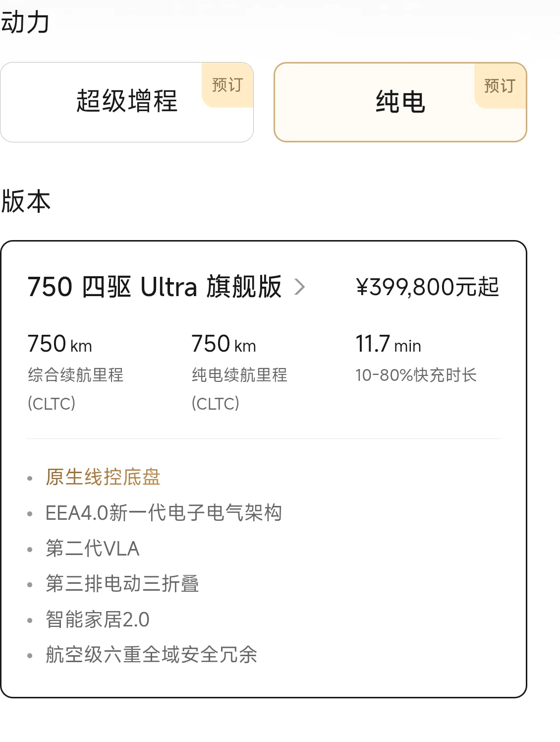Tap the 预订 badge on 纯电
The image size is (560, 742).
pos(500,86)
